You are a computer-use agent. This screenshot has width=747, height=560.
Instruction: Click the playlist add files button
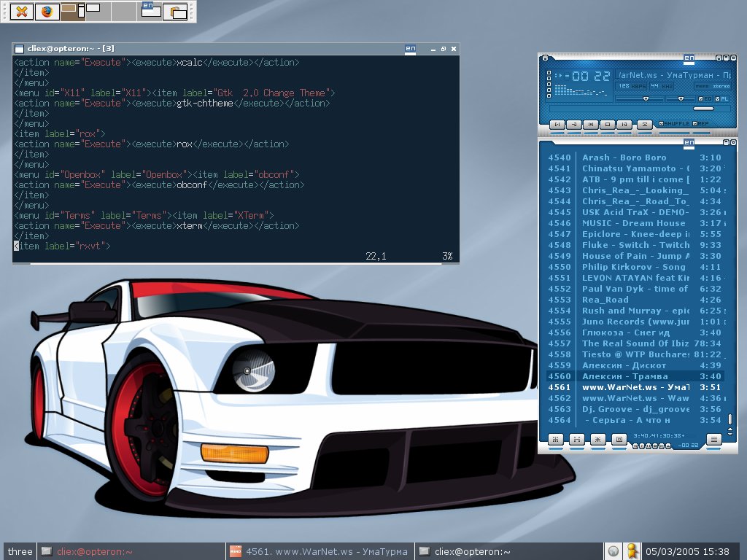click(x=555, y=439)
